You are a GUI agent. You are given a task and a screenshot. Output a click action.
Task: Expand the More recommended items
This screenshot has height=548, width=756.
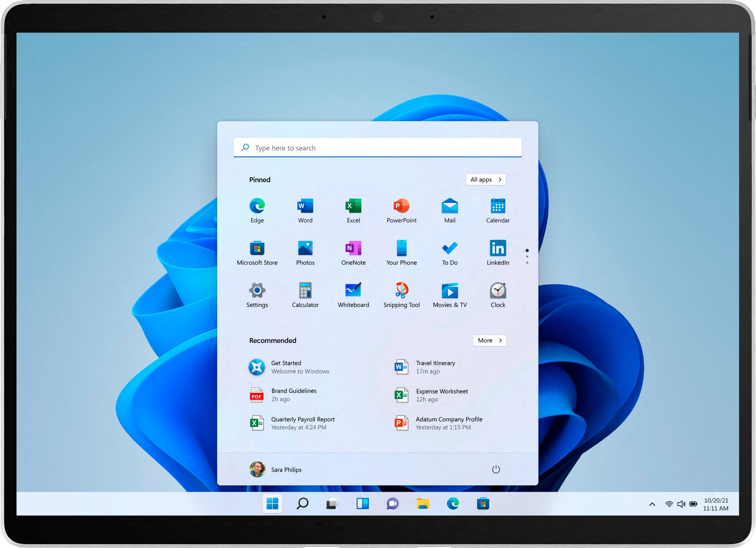(x=489, y=341)
